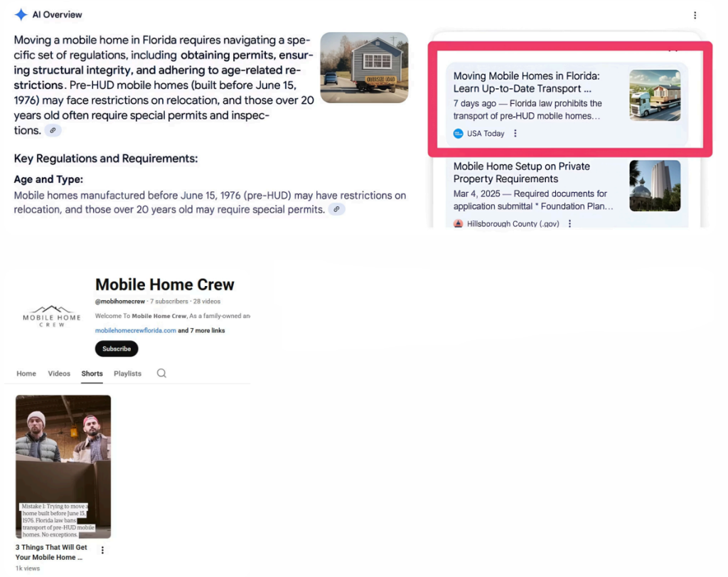Open 'Moving Mobile Homes in Florida' article
Image resolution: width=728 pixels, height=577 pixels.
[x=527, y=83]
